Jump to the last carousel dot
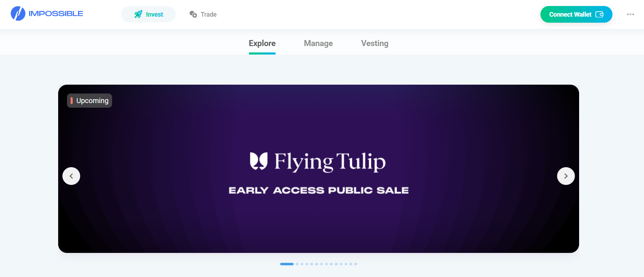This screenshot has height=277, width=644. [356, 264]
